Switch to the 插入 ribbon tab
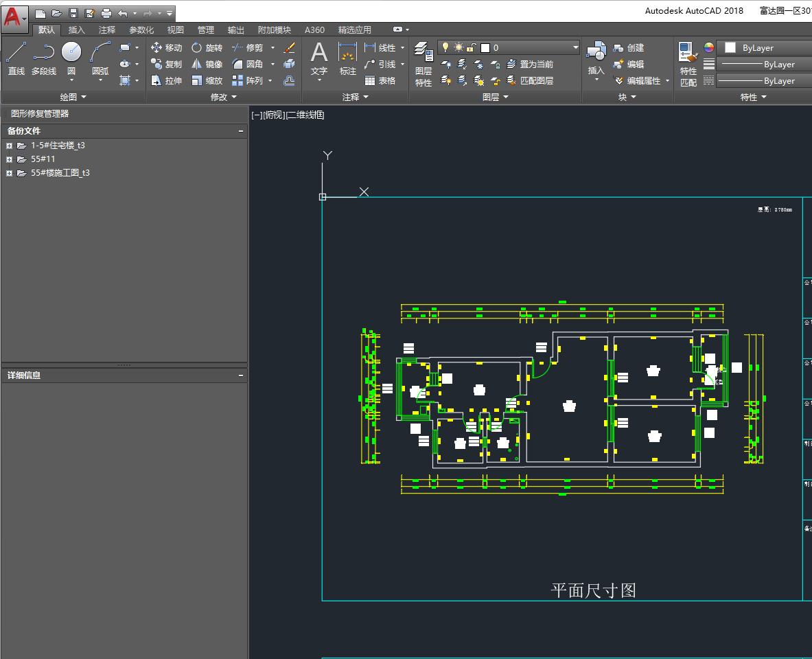 [77, 30]
